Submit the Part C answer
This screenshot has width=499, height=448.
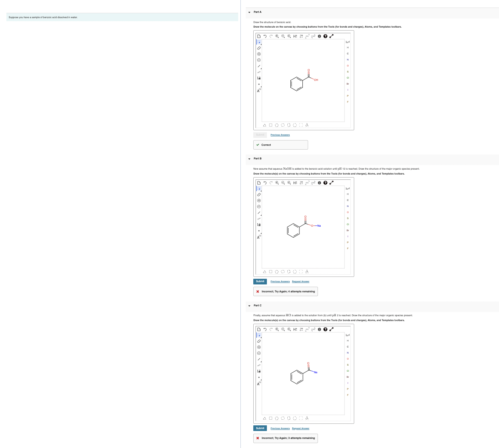[260, 428]
